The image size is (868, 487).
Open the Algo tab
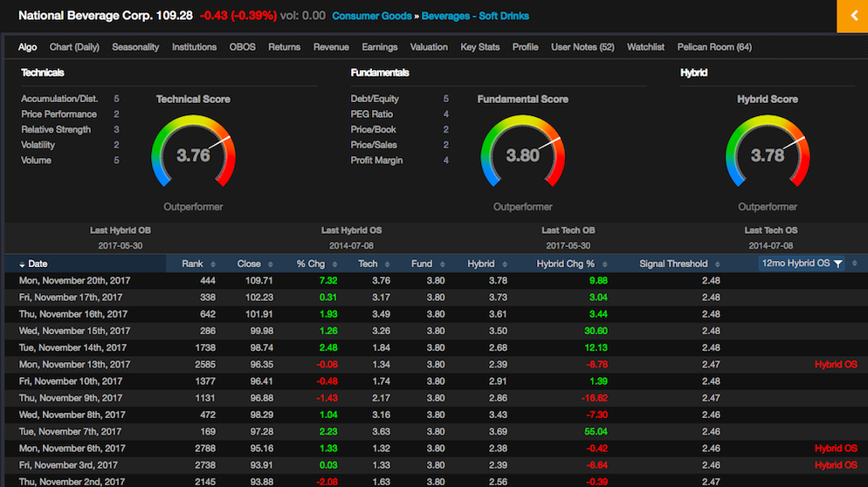[27, 47]
